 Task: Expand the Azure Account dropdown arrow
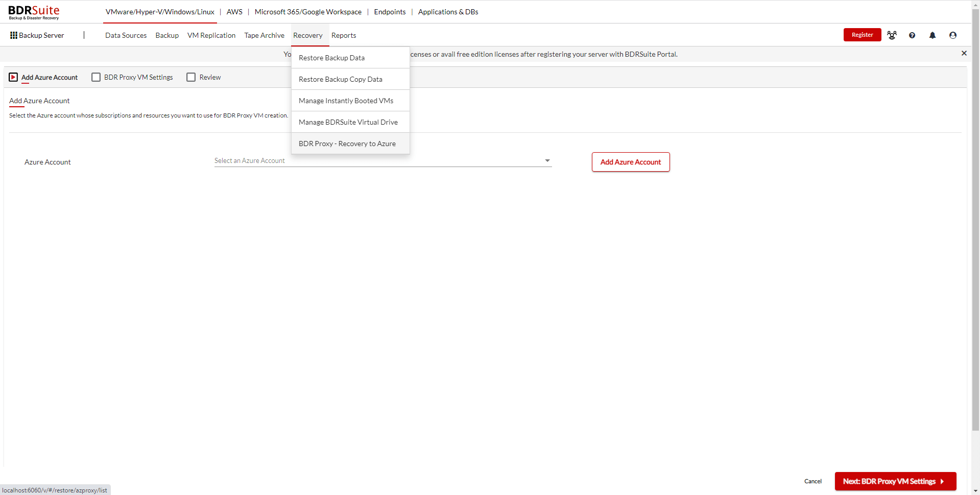point(547,160)
